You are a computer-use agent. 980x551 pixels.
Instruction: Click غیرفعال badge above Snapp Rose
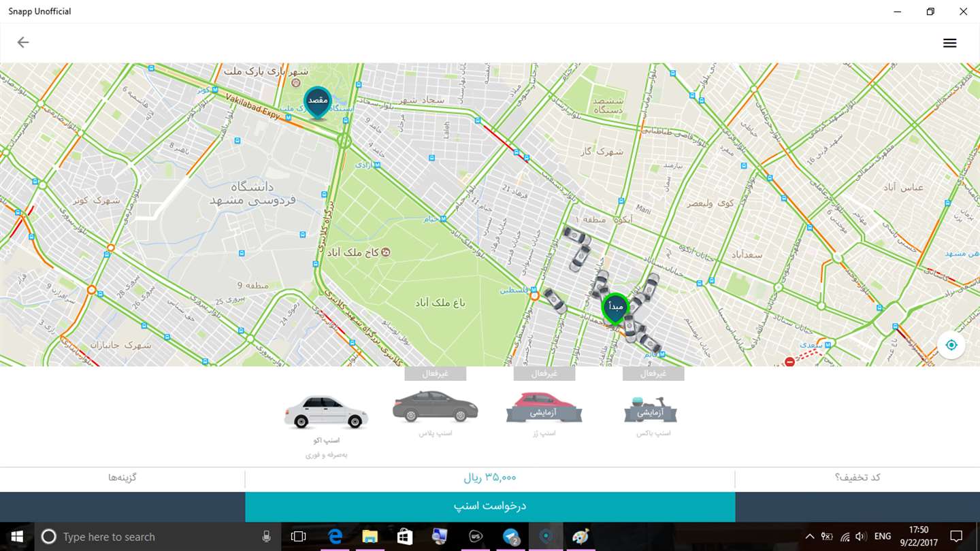[544, 373]
